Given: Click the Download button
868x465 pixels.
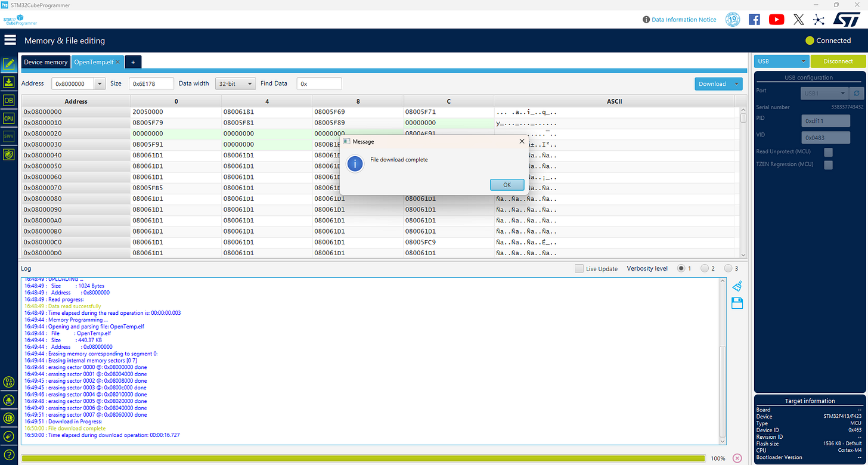Looking at the screenshot, I should coord(712,84).
